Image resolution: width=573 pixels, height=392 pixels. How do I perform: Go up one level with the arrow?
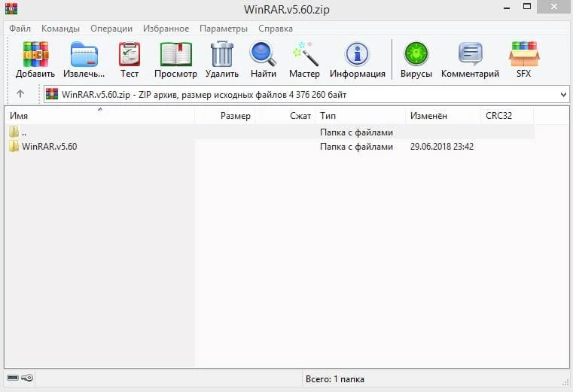coord(20,94)
